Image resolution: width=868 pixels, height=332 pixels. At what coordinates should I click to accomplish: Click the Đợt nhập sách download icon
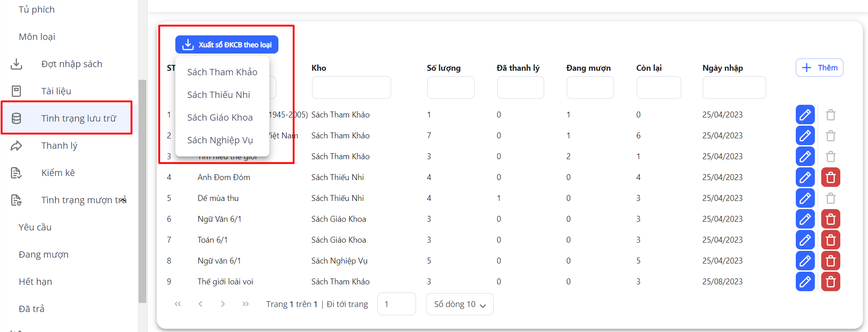click(x=16, y=64)
